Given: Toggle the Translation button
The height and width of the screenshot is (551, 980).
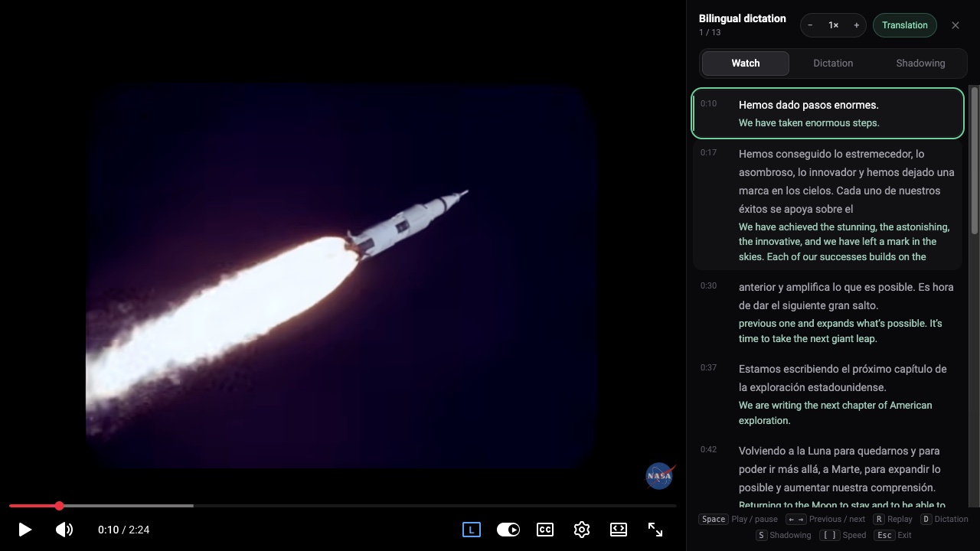Looking at the screenshot, I should click(905, 25).
